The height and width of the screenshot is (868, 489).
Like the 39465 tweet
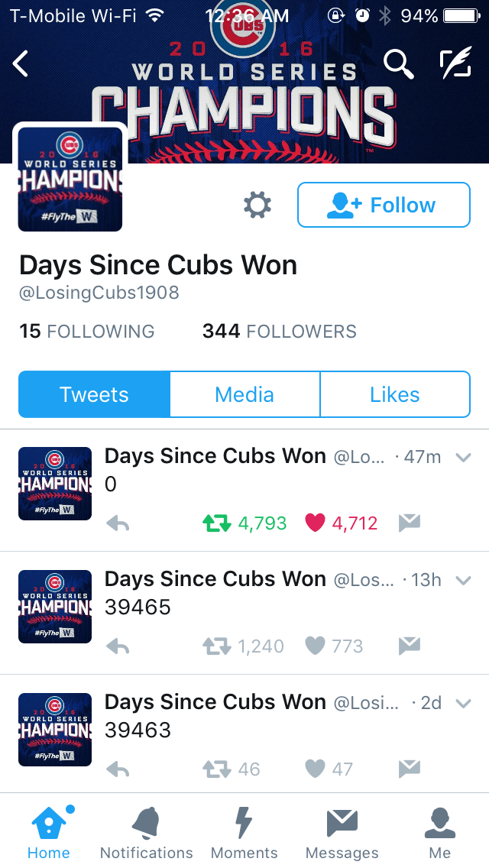315,646
